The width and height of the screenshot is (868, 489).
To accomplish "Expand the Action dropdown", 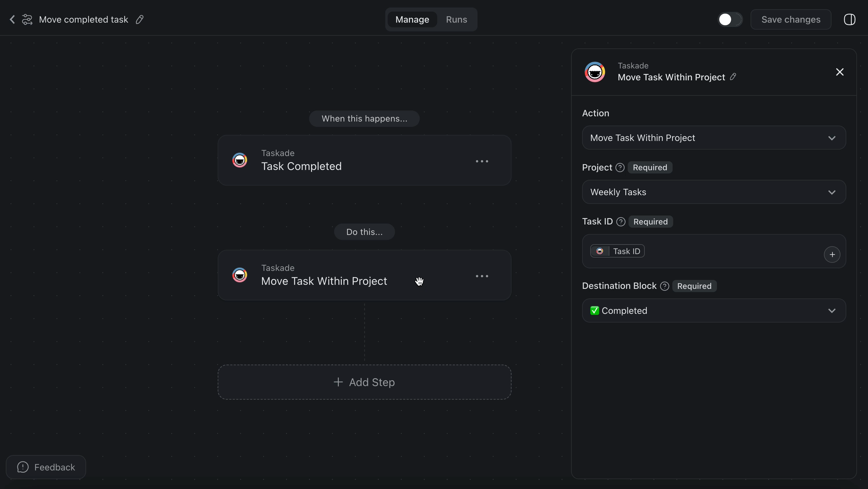I will coord(714,138).
